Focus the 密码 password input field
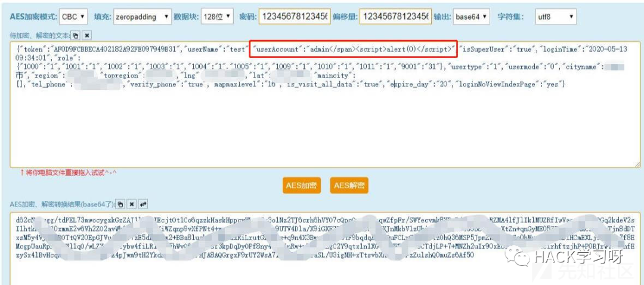The height and width of the screenshot is (285, 644). [295, 17]
